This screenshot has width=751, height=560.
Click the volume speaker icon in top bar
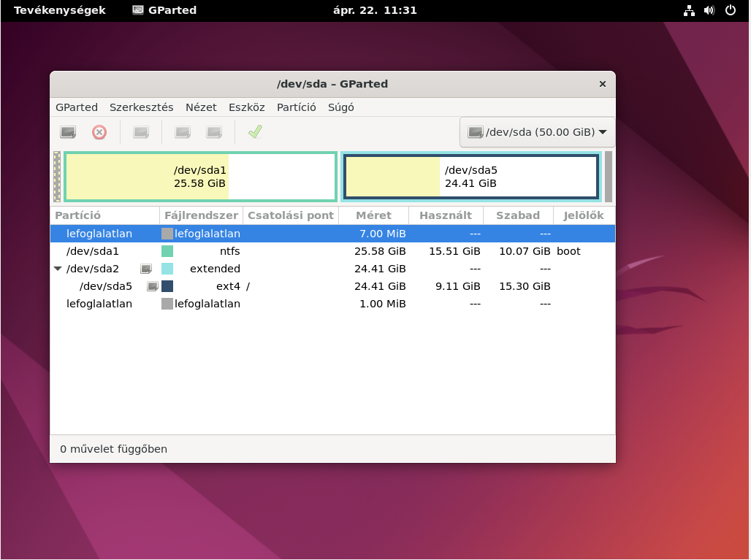coord(709,10)
